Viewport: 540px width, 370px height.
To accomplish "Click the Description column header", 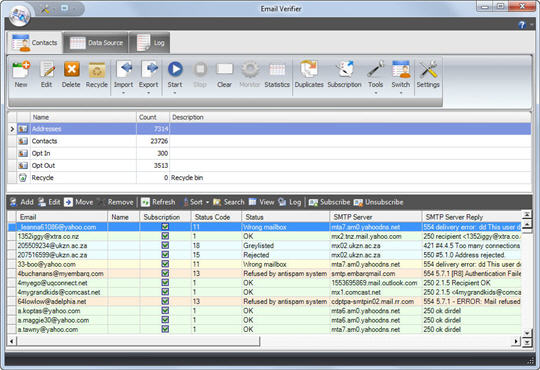I will point(350,117).
